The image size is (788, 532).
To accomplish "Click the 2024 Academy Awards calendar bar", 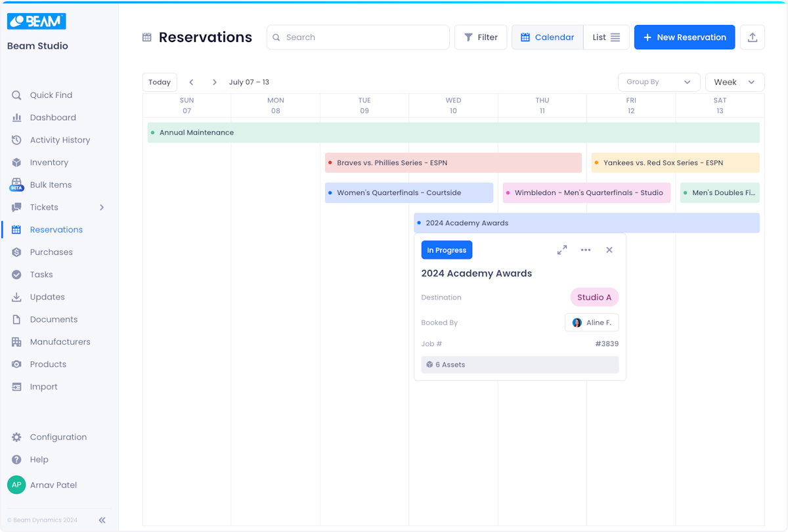I will tap(586, 223).
